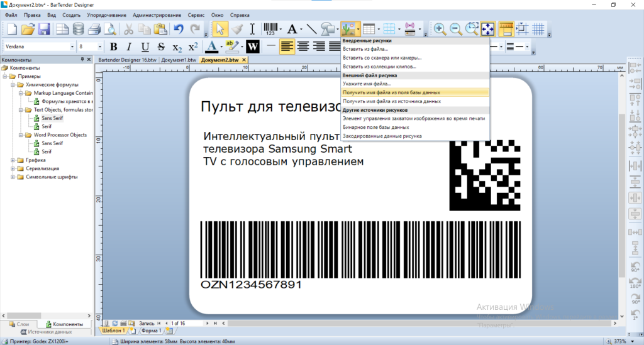Image resolution: width=644 pixels, height=345 pixels.
Task: Go to next record arrow
Action: [x=207, y=323]
